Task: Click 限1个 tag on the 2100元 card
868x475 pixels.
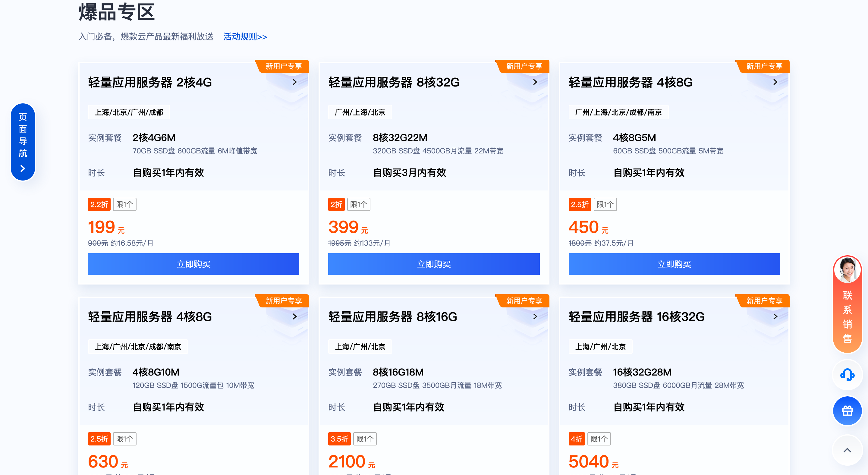Action: click(365, 439)
